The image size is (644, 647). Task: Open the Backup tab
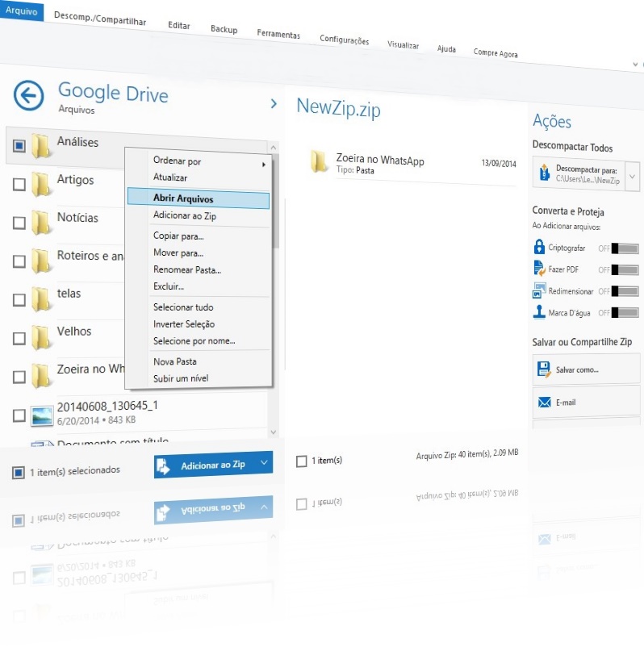[x=224, y=29]
